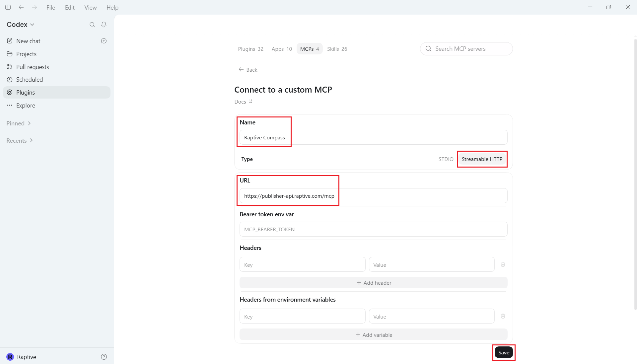Image resolution: width=637 pixels, height=364 pixels.
Task: Expand the Codex dropdown
Action: tap(21, 25)
